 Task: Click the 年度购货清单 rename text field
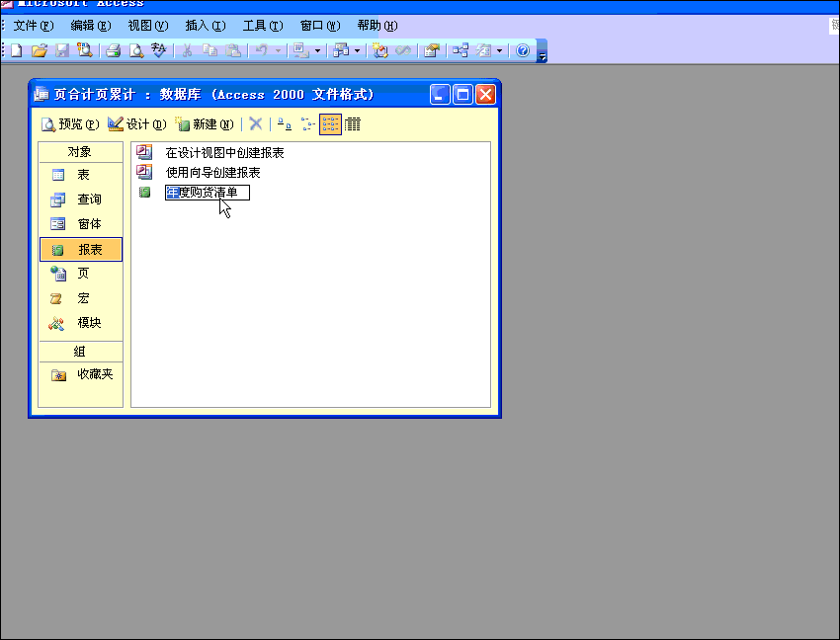tap(208, 193)
